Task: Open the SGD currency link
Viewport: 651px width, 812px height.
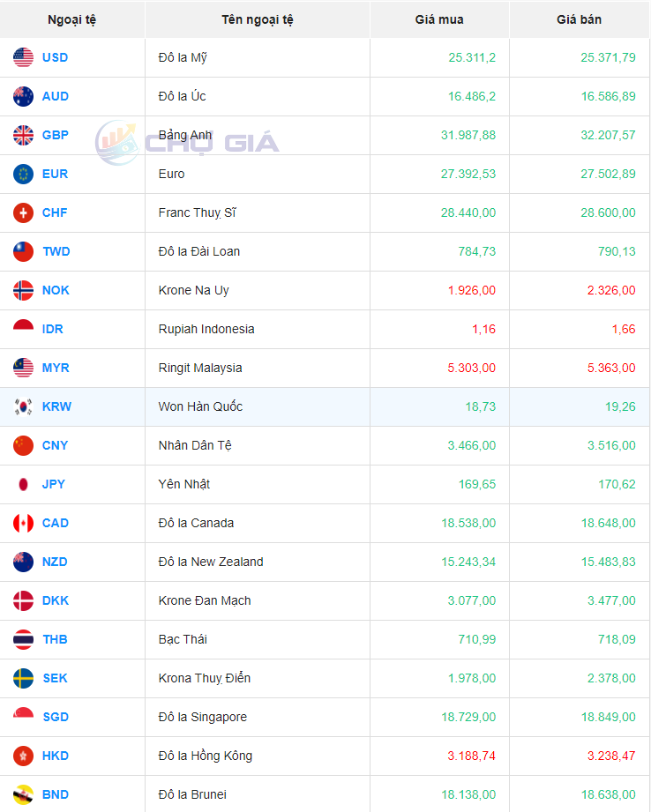Action: [56, 718]
